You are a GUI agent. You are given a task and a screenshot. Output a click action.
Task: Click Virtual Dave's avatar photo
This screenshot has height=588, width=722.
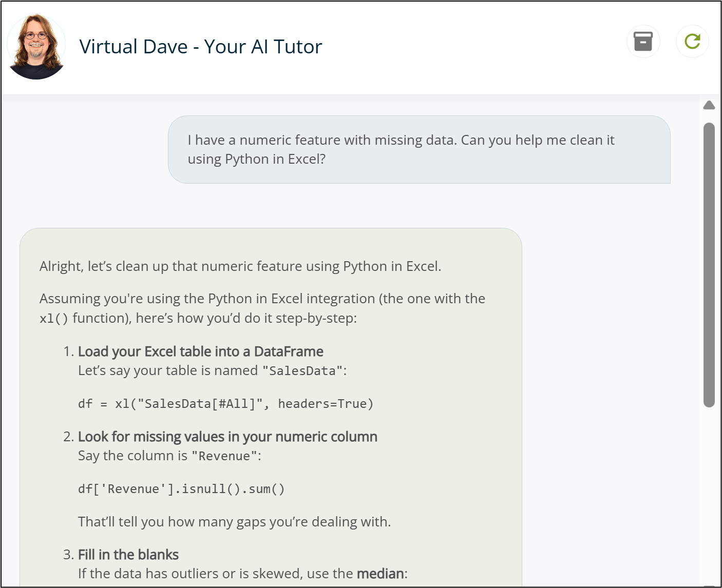click(x=36, y=47)
